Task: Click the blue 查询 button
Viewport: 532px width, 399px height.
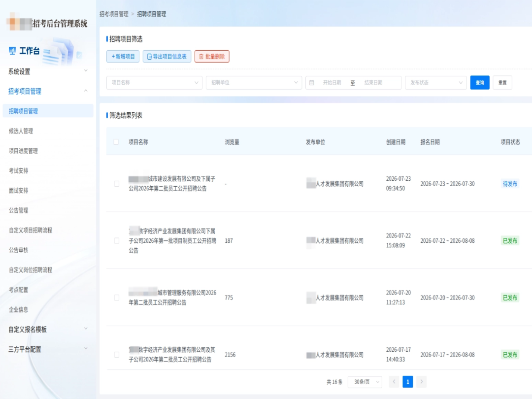Action: (480, 82)
